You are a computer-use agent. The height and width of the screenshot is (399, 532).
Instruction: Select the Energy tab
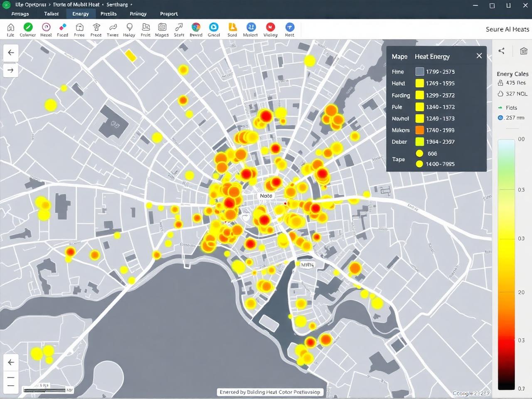pos(81,14)
